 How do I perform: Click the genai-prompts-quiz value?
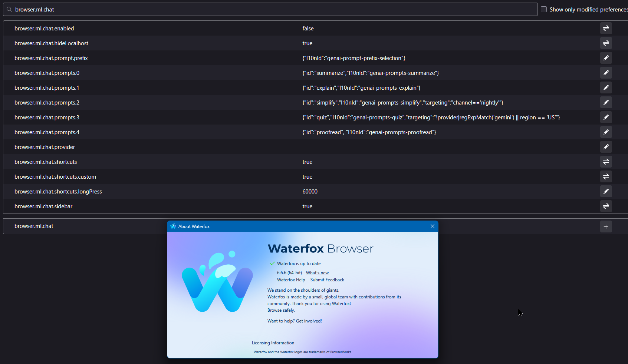coord(431,118)
